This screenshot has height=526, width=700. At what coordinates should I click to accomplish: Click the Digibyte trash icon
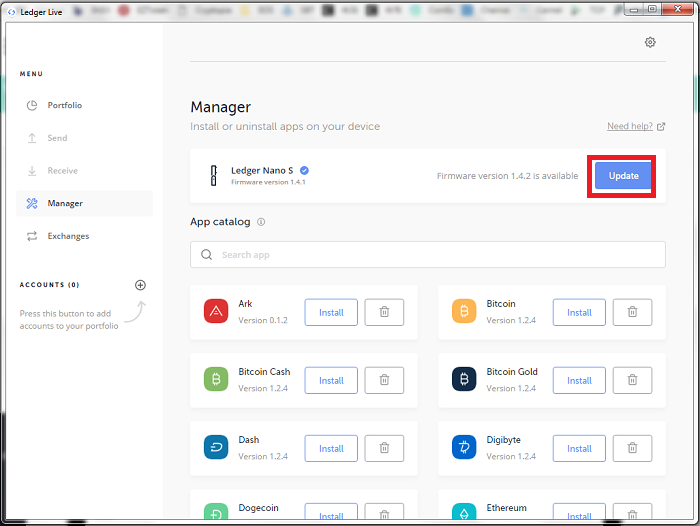632,448
